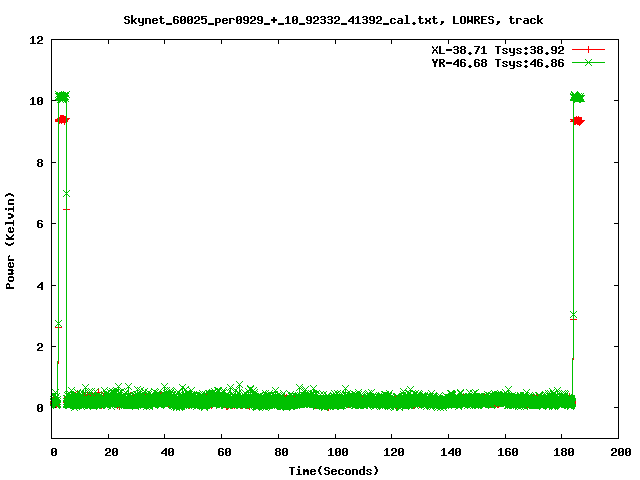
Task: Click the x-axis tick label 20
Action: click(x=111, y=452)
